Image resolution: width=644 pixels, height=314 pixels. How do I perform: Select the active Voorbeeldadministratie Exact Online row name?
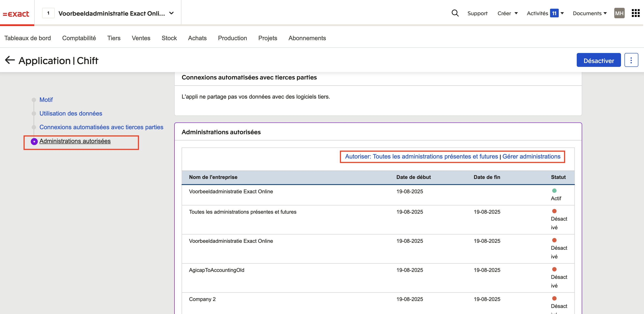pyautogui.click(x=231, y=192)
